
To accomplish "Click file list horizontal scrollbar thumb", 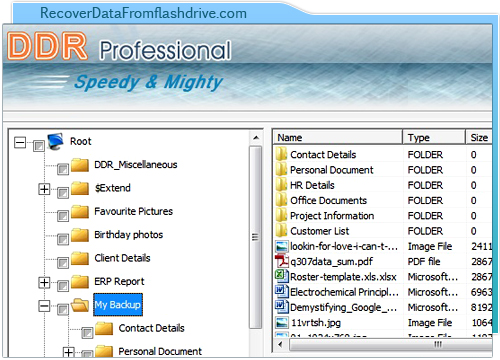I will 390,344.
